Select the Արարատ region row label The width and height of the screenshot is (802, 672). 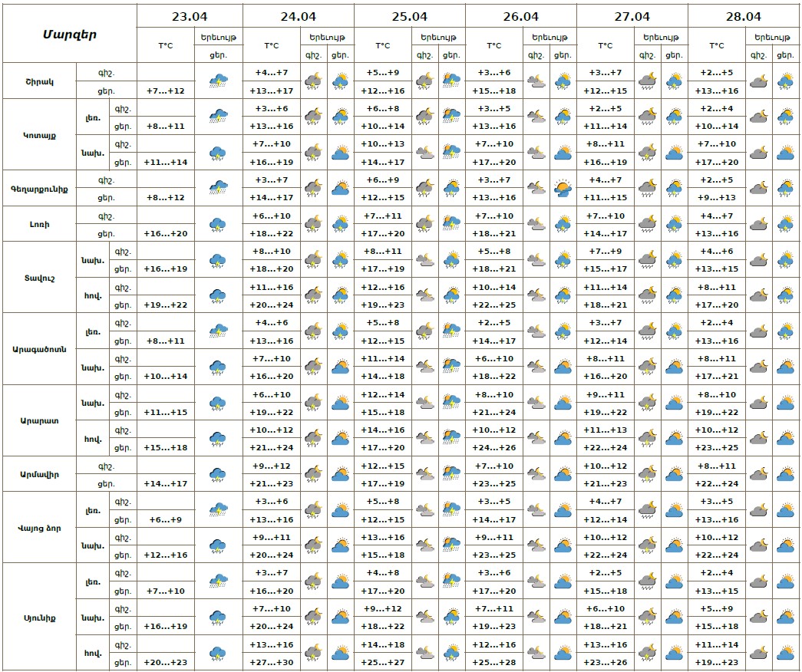[40, 420]
